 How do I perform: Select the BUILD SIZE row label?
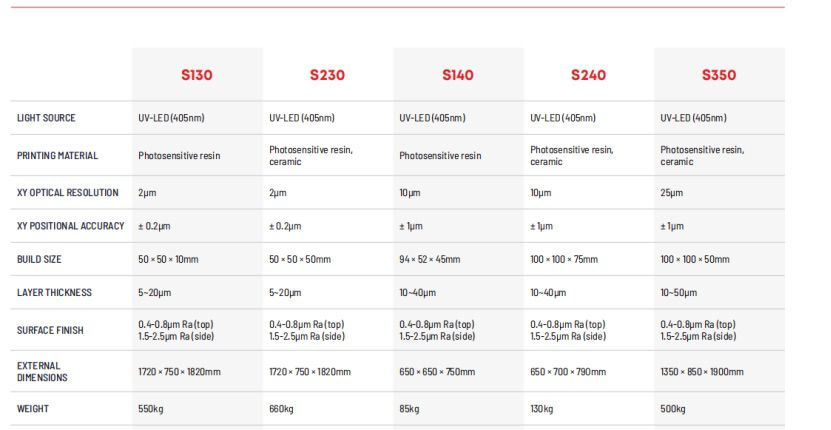pos(39,259)
